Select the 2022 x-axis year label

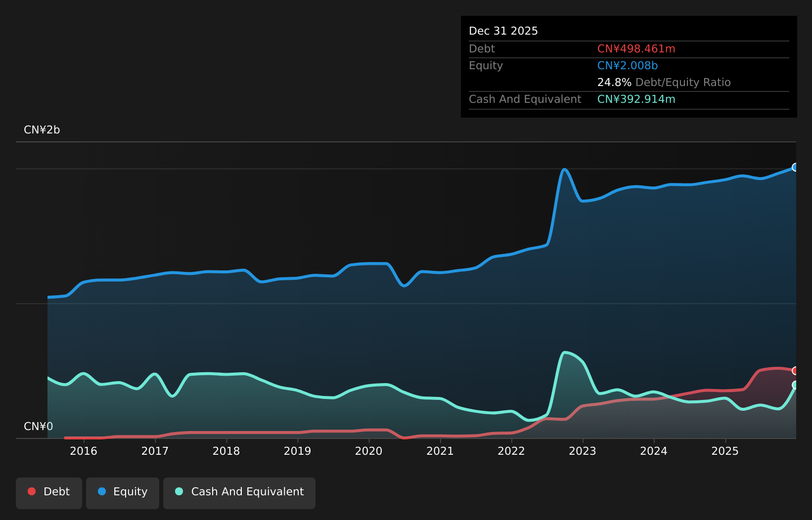[x=511, y=451]
